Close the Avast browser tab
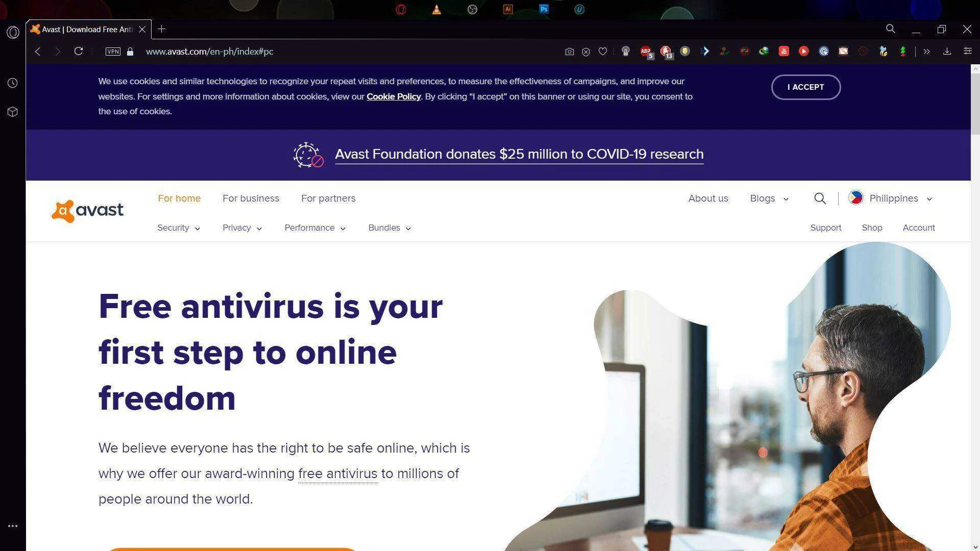 pos(142,30)
